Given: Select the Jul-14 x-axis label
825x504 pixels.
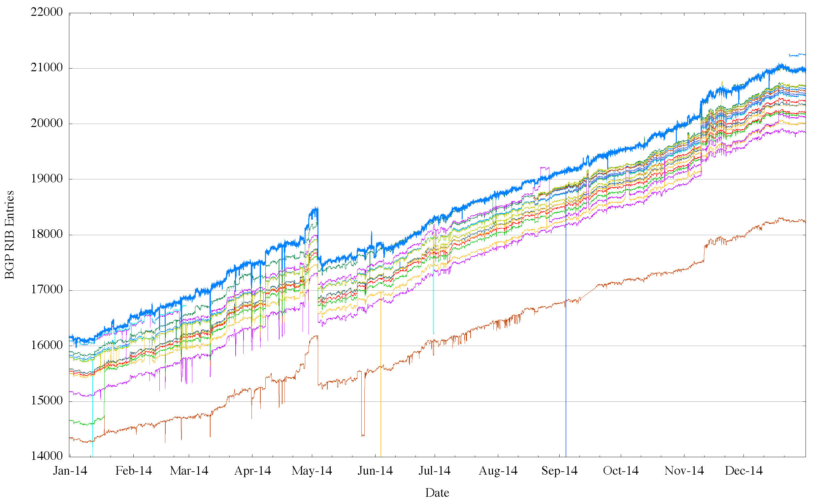Looking at the screenshot, I should point(435,471).
